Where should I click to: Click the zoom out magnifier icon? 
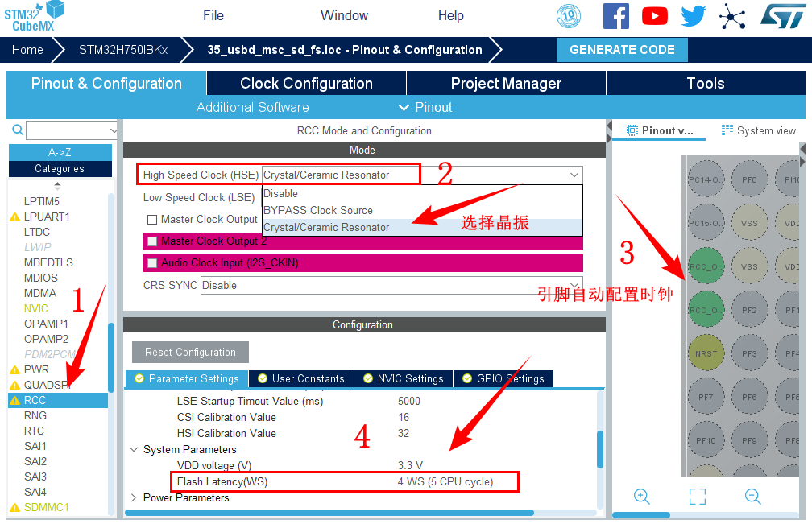coord(752,497)
